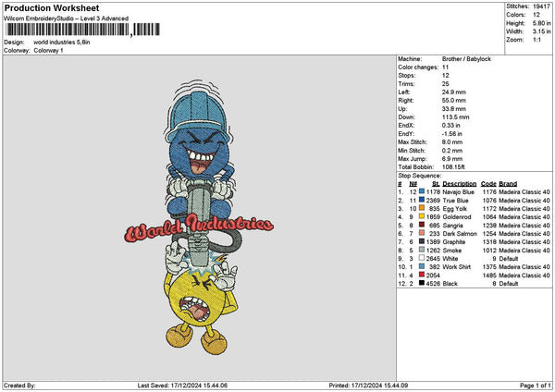
Task: Click the Total Bobbin value 108.15ft
Action: click(x=453, y=167)
